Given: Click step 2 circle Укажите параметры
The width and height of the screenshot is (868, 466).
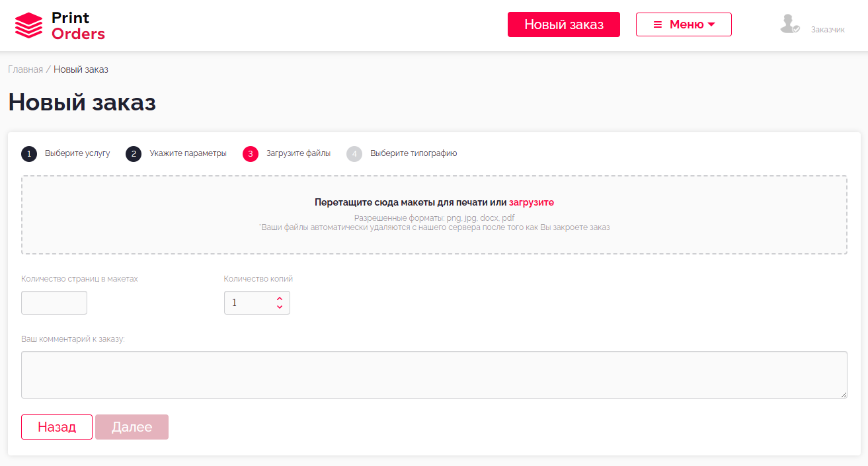Looking at the screenshot, I should coord(134,154).
